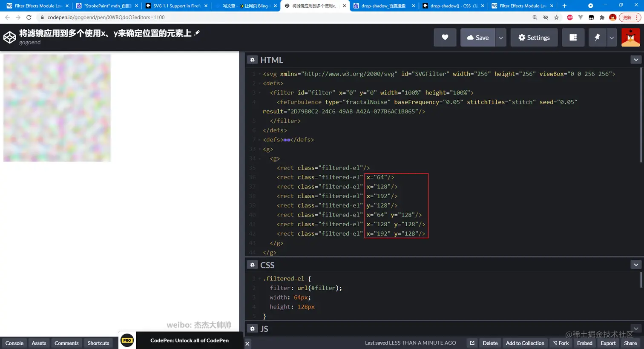Screen dimensions: 644x349
Task: Pin this pen
Action: tap(597, 37)
